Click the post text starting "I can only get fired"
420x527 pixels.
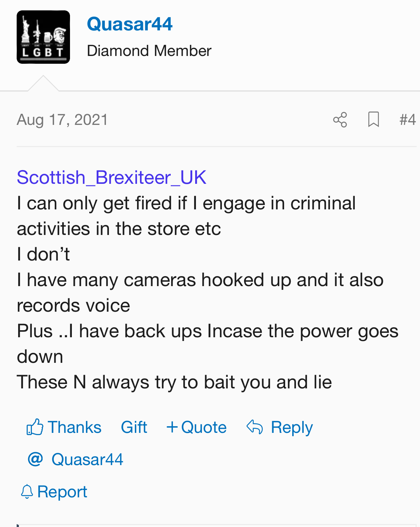pos(186,203)
